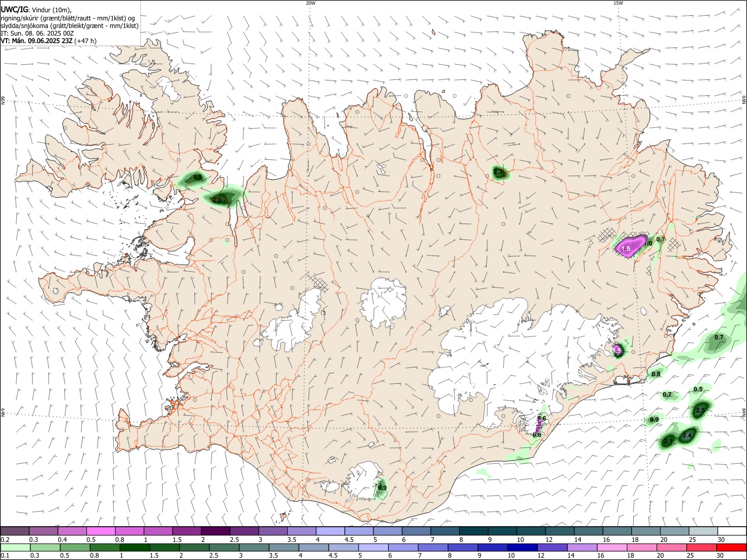Select rain scale swatch labeled 0.8

tap(104, 547)
